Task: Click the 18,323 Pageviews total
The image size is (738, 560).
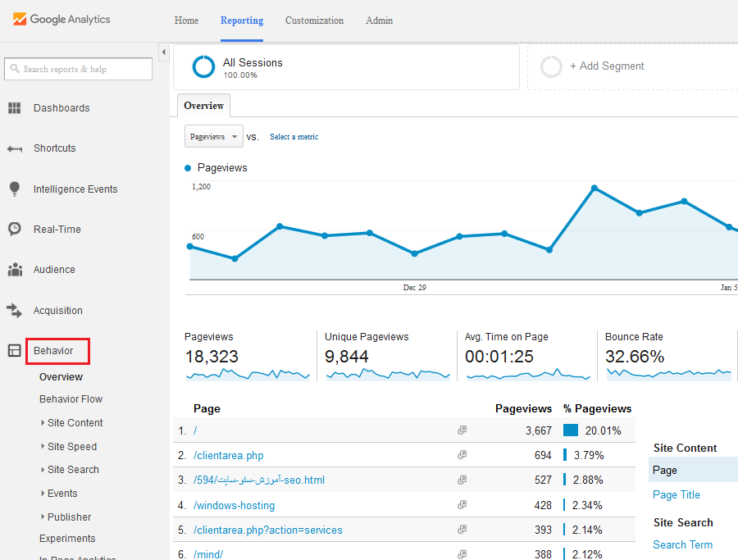Action: pyautogui.click(x=212, y=356)
